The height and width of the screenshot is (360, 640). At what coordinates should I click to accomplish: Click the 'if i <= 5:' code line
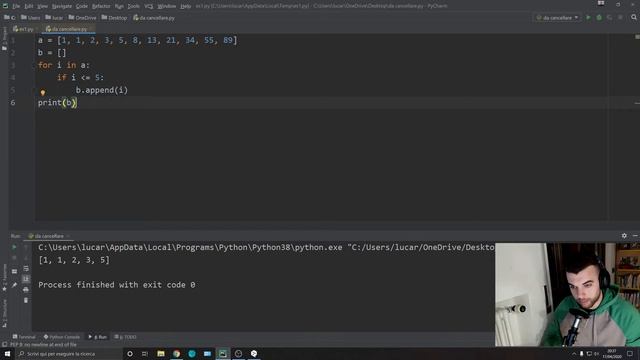coord(80,78)
